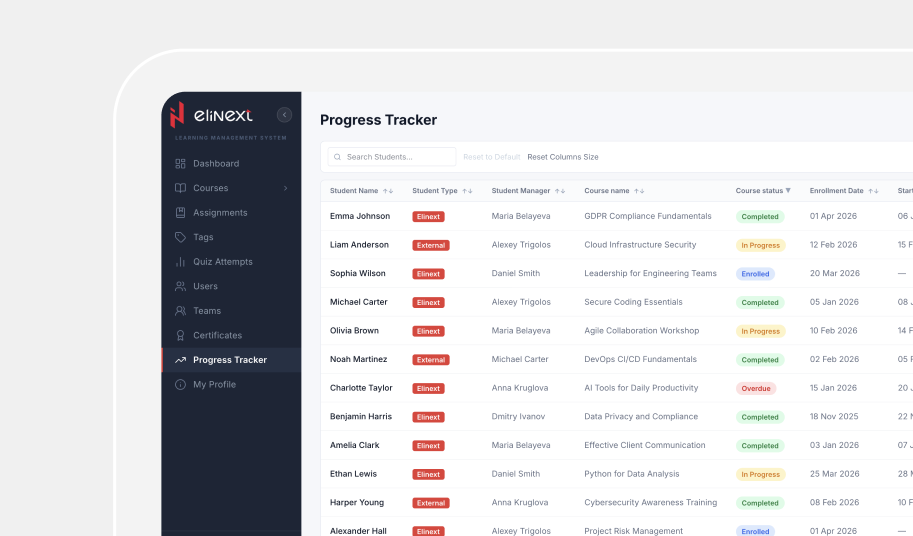
Task: Open the Teams menu item
Action: [231, 311]
